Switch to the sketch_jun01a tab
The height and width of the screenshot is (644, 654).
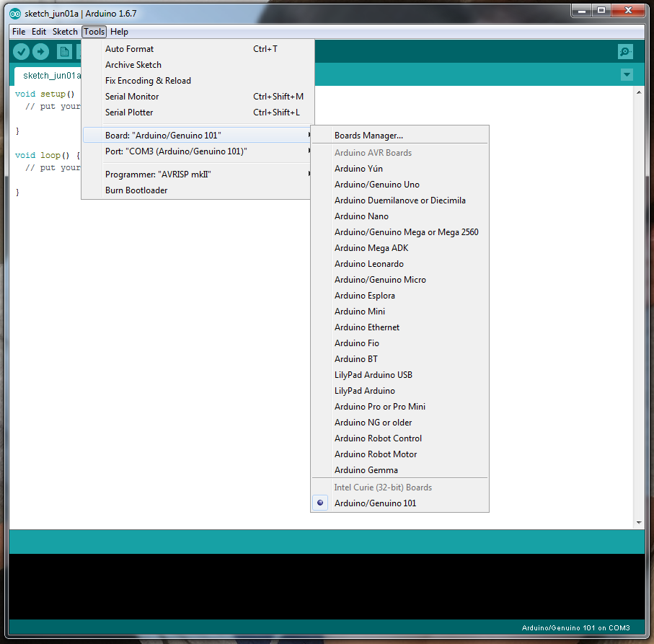pos(48,76)
